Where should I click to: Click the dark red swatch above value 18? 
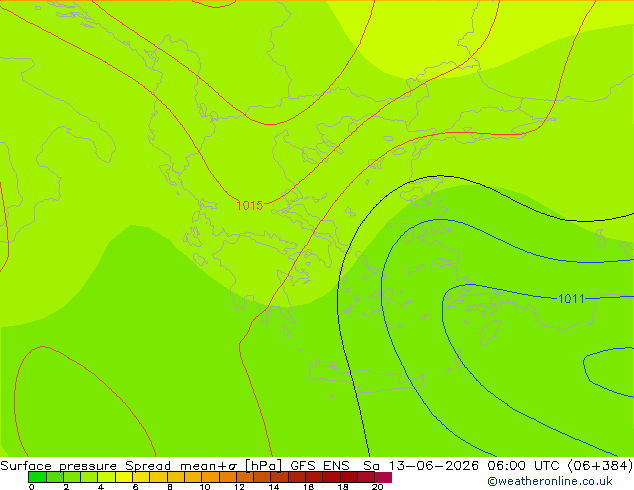coord(349,477)
